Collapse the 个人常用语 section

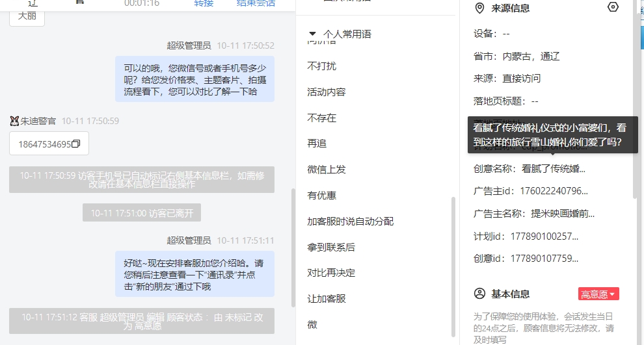pyautogui.click(x=312, y=34)
